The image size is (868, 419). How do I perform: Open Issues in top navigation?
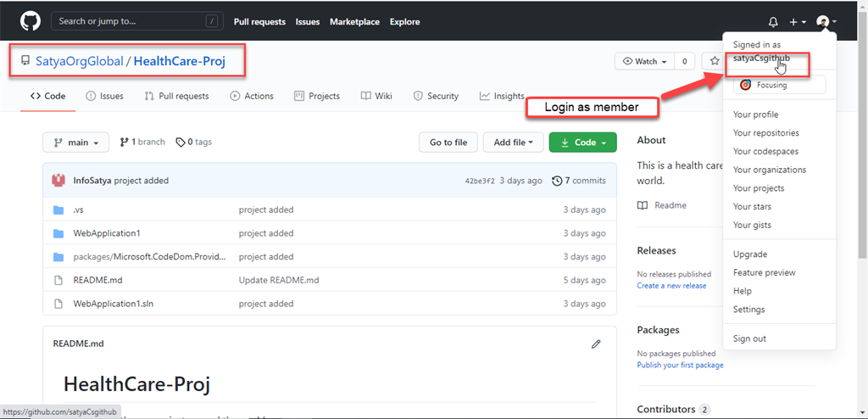point(307,22)
